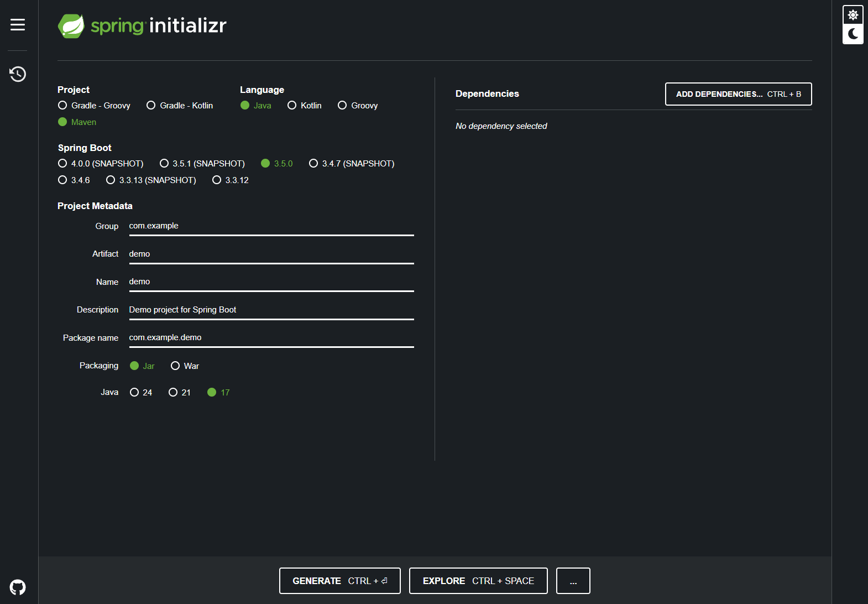Viewport: 868px width, 604px height.
Task: Click the Name input field
Action: (271, 282)
